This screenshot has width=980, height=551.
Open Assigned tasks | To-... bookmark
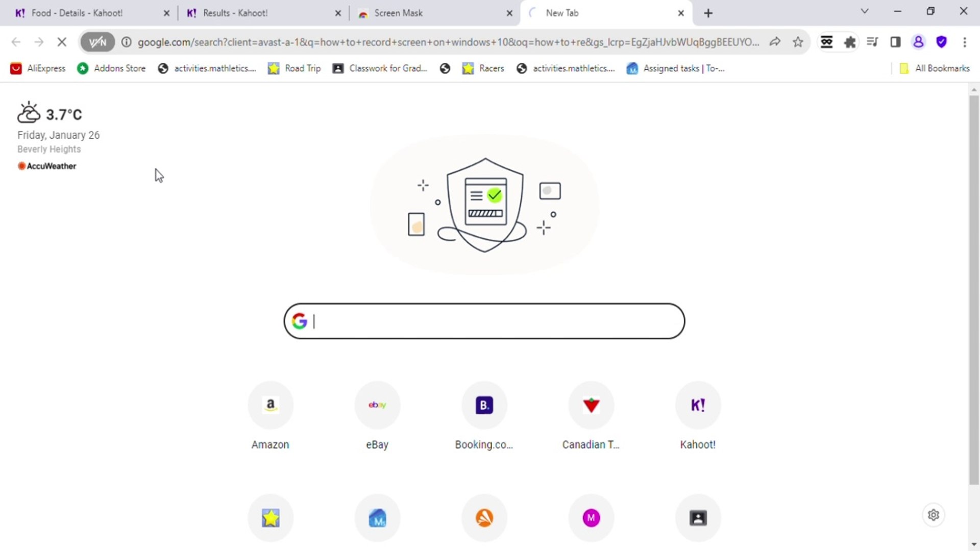[675, 68]
